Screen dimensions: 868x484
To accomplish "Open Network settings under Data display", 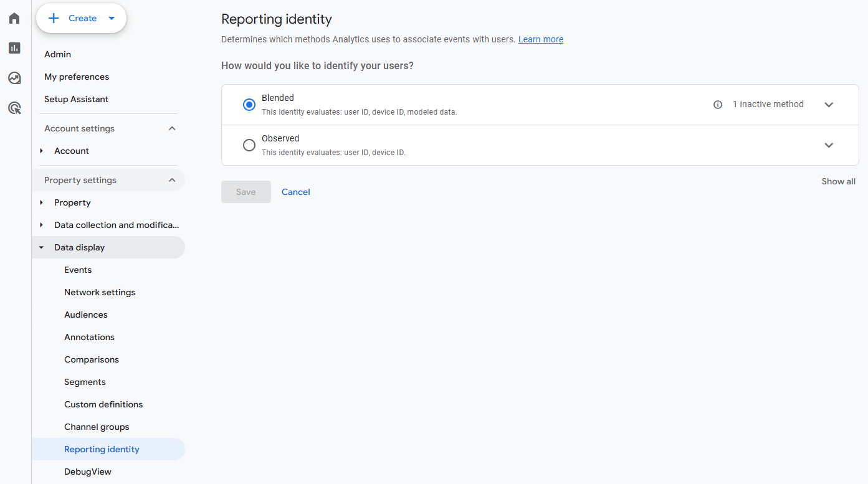I will pyautogui.click(x=100, y=292).
